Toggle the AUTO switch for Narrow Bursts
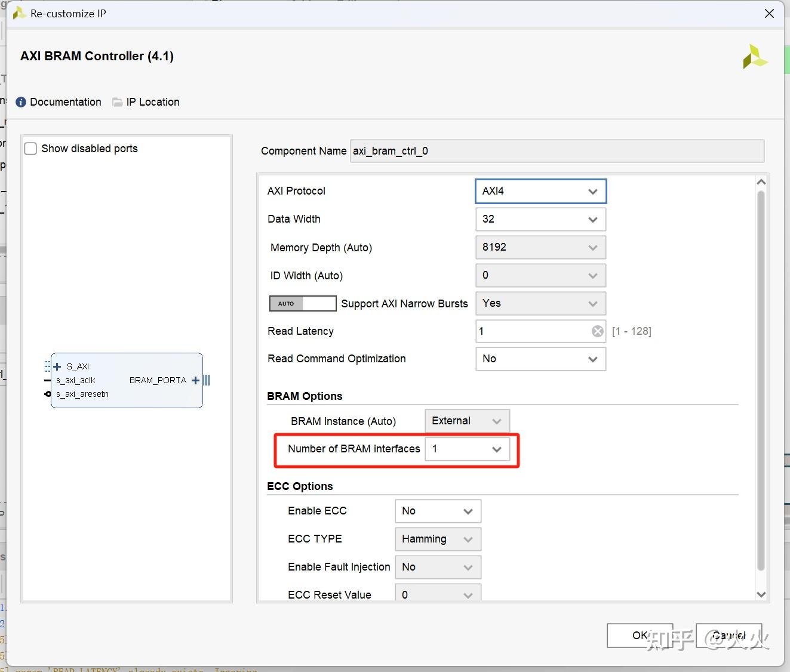The width and height of the screenshot is (790, 672). coord(303,304)
